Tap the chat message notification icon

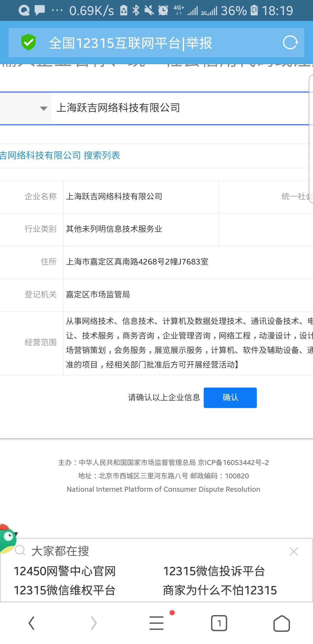(40, 10)
